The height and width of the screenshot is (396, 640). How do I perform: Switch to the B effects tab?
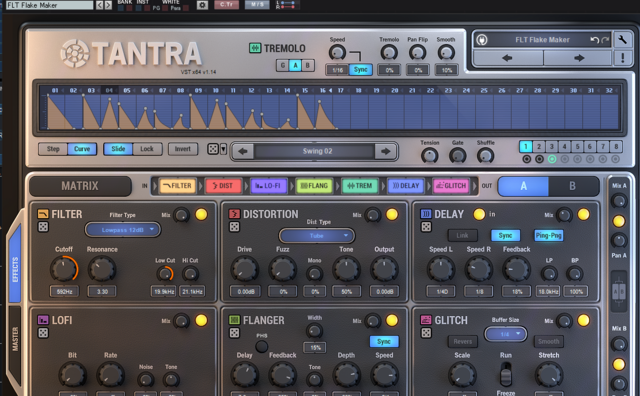point(572,186)
